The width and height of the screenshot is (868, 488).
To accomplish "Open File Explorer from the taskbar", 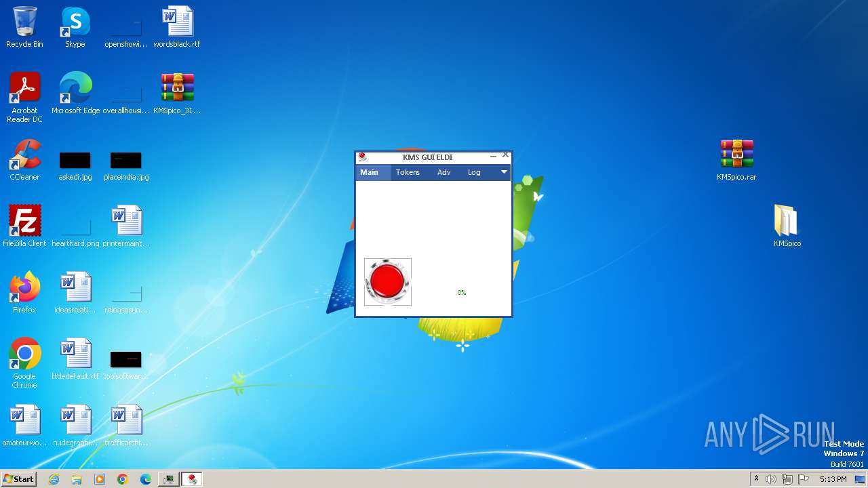I will point(77,479).
